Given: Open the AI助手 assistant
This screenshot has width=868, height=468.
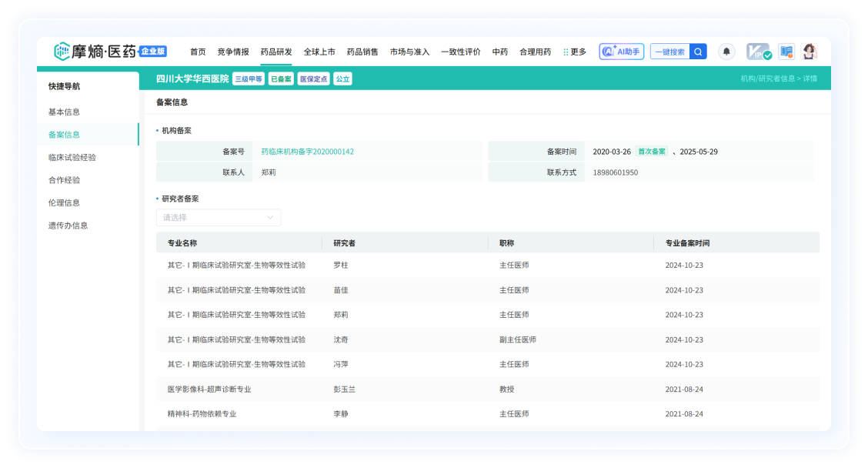Looking at the screenshot, I should [621, 52].
